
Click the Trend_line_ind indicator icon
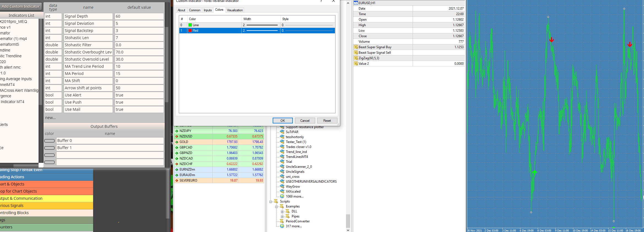point(282,152)
